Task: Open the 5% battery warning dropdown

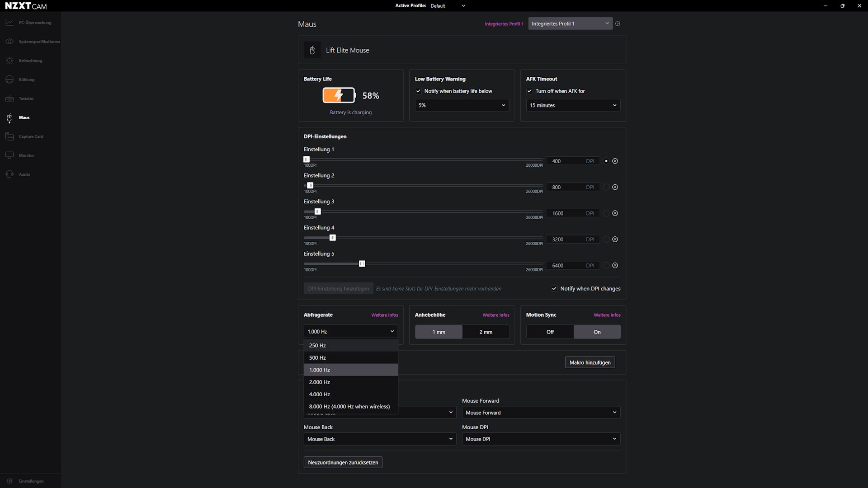Action: pos(462,105)
